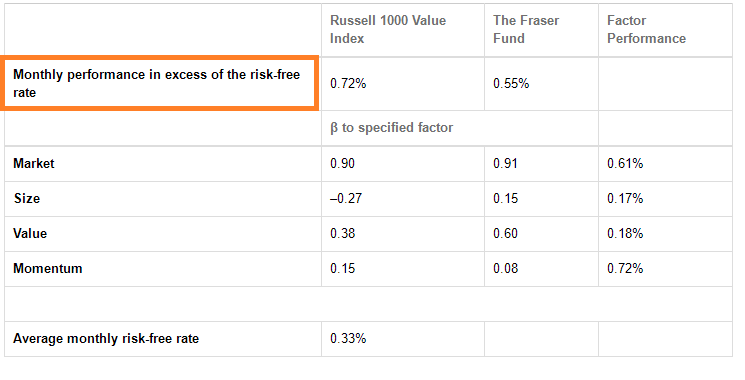Click the Value row label

pyautogui.click(x=30, y=234)
